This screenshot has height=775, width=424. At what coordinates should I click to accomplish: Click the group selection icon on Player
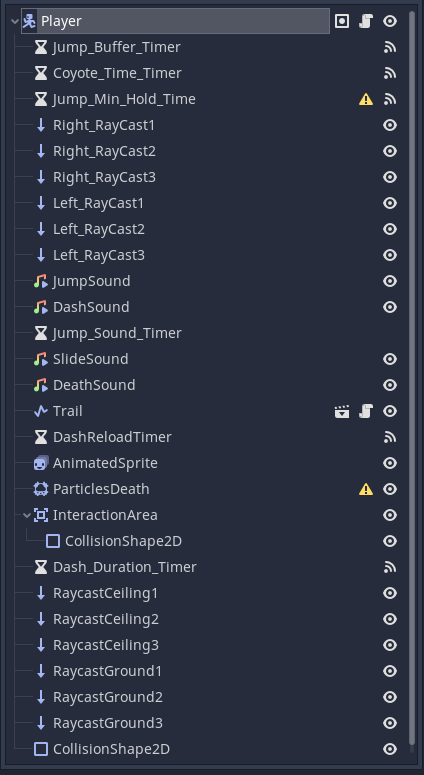pyautogui.click(x=342, y=21)
